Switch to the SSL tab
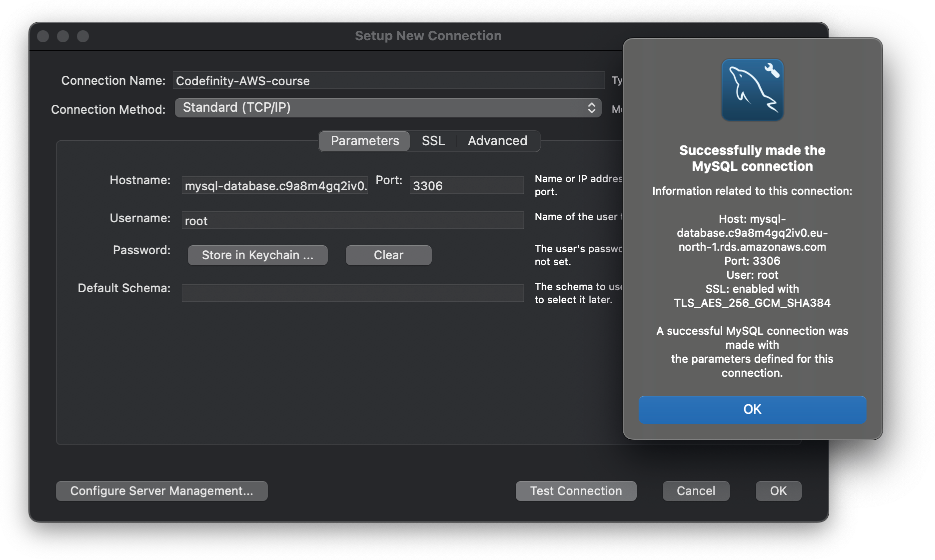The width and height of the screenshot is (935, 560). point(433,141)
